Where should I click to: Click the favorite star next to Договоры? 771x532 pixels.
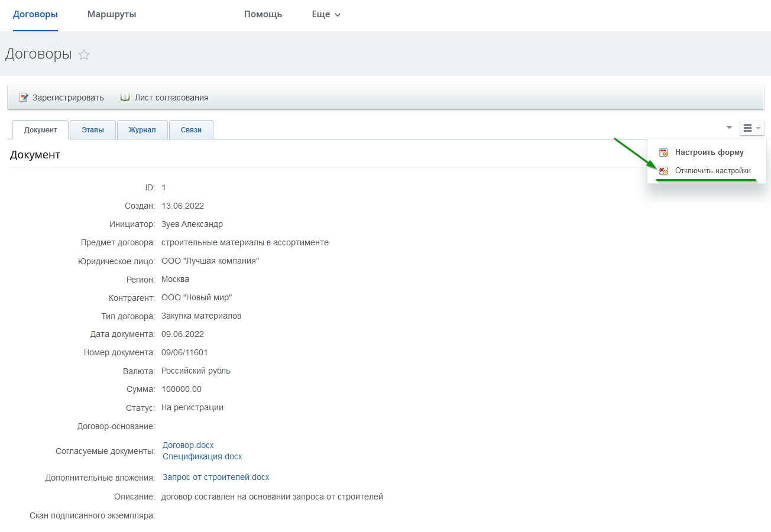[x=84, y=55]
